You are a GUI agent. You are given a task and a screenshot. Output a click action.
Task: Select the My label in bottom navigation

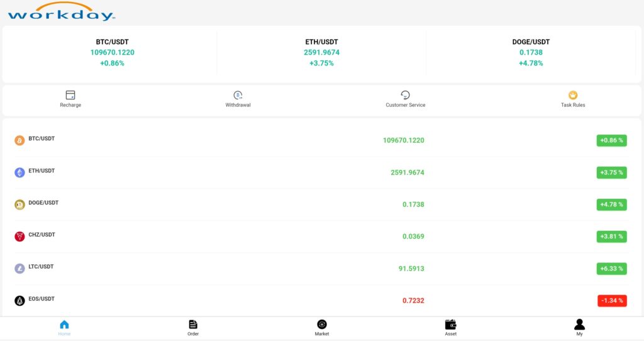click(579, 334)
